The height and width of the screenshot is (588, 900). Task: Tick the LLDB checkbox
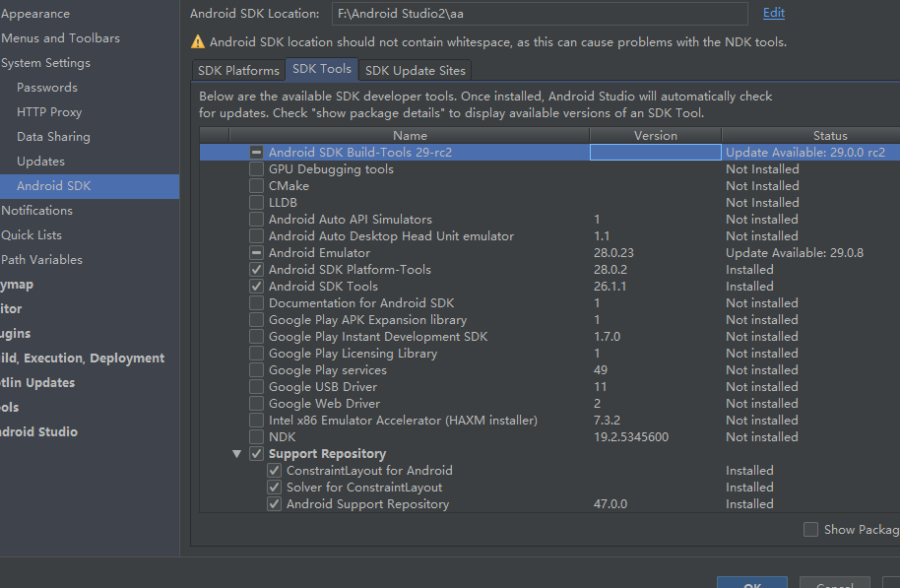257,203
